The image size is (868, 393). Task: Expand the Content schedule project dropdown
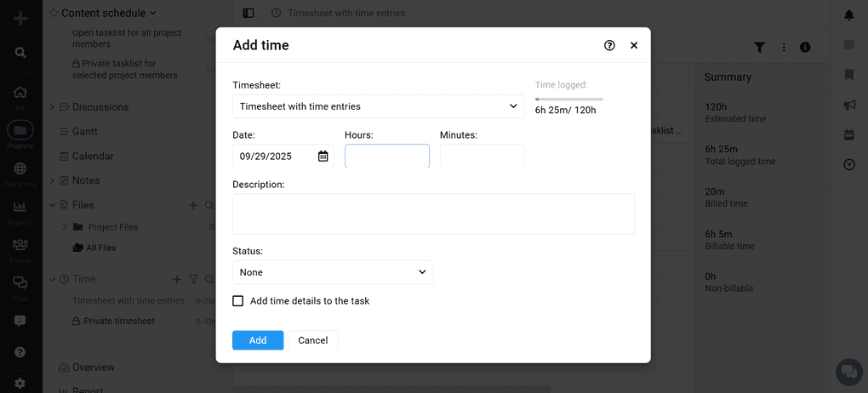point(153,13)
